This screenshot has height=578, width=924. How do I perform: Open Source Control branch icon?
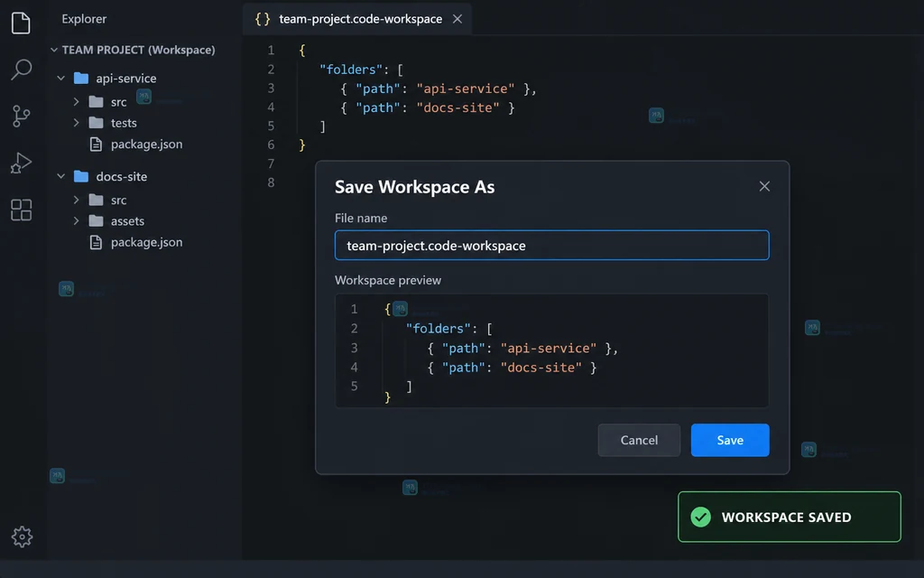22,117
